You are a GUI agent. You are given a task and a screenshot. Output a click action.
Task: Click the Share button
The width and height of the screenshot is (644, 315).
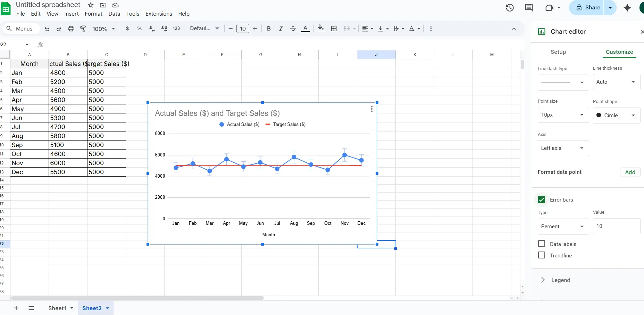pos(588,8)
